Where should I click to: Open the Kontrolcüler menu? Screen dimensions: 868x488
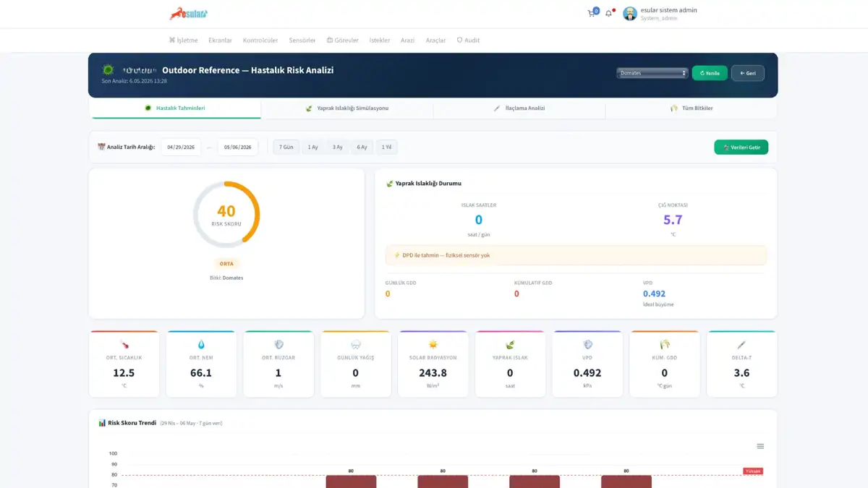pyautogui.click(x=260, y=40)
